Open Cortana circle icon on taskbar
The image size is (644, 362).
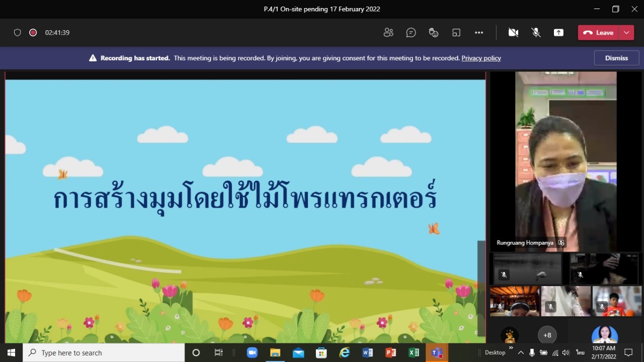tap(196, 352)
